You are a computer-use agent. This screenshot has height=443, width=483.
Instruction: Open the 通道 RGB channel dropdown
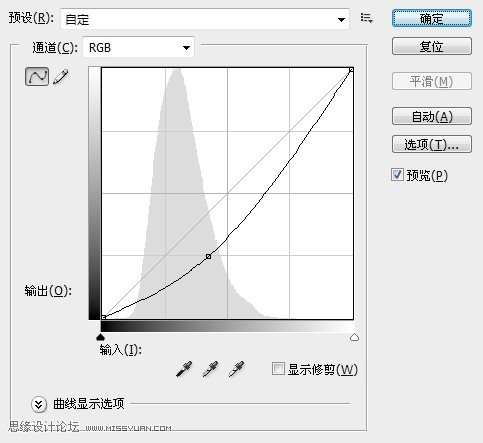coord(138,48)
